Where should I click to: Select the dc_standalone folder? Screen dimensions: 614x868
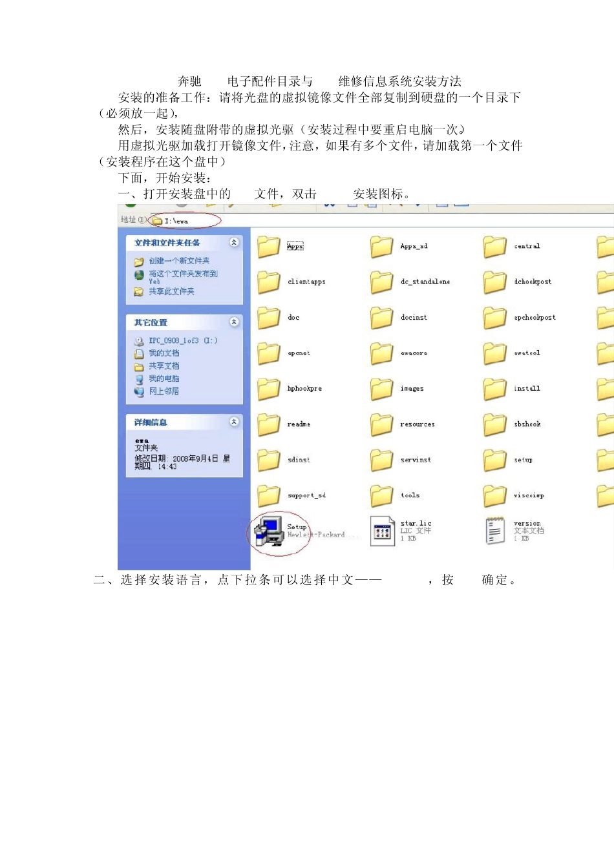coord(410,282)
